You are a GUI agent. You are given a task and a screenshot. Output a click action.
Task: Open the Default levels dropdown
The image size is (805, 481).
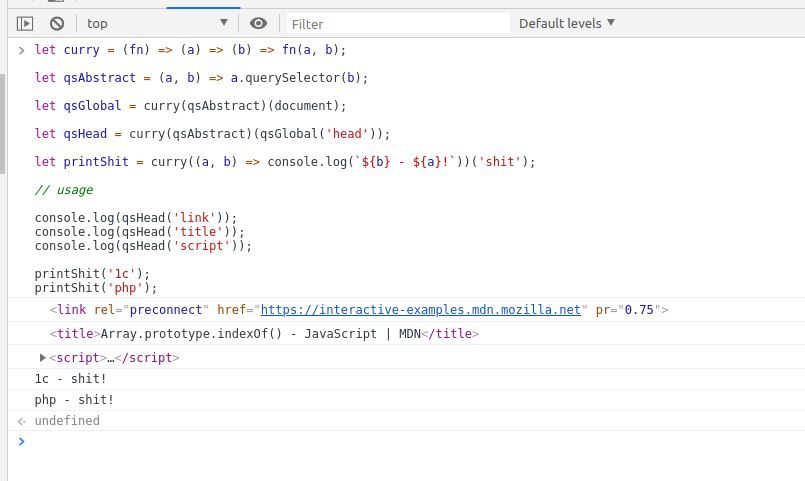coord(567,23)
